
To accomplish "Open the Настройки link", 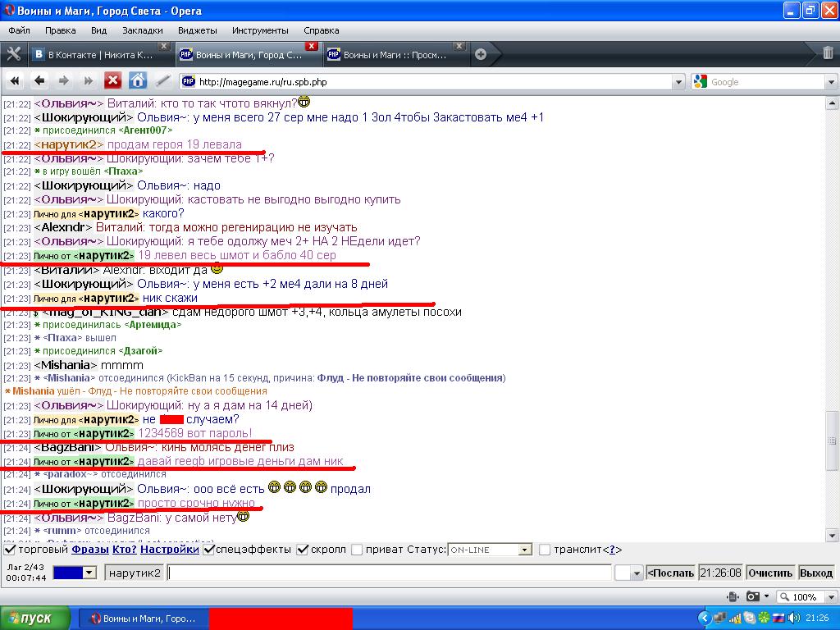I will (x=174, y=550).
